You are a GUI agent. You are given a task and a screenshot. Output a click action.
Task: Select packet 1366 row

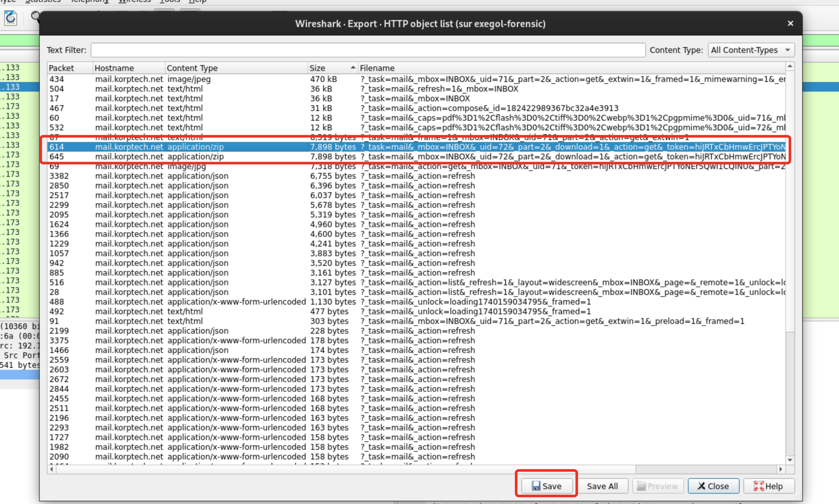point(416,234)
